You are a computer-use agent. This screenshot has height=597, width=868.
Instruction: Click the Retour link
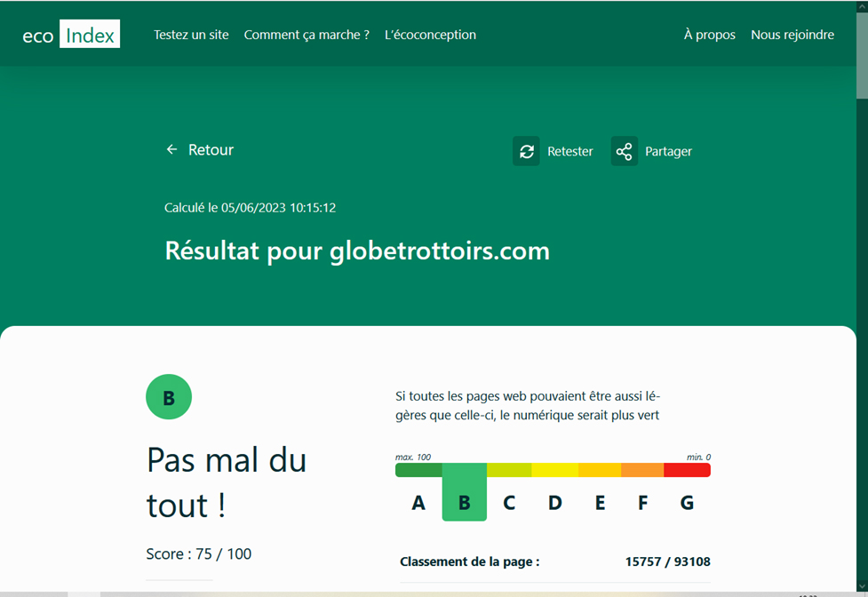coord(211,150)
